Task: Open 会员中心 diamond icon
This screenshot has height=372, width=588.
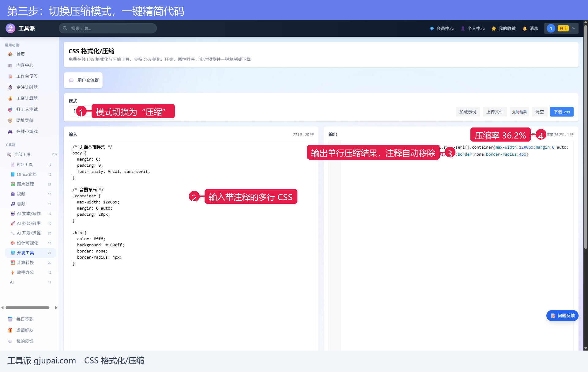Action: [432, 28]
